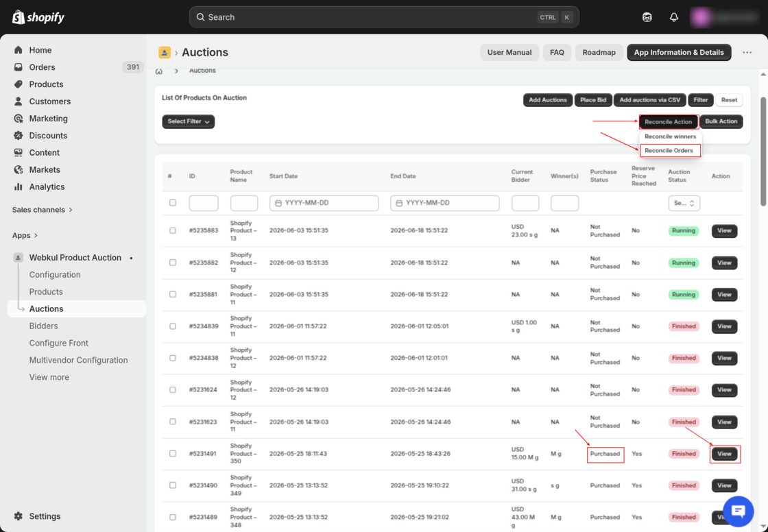Open the live chat bubble
Image resolution: width=768 pixels, height=532 pixels.
click(x=738, y=511)
